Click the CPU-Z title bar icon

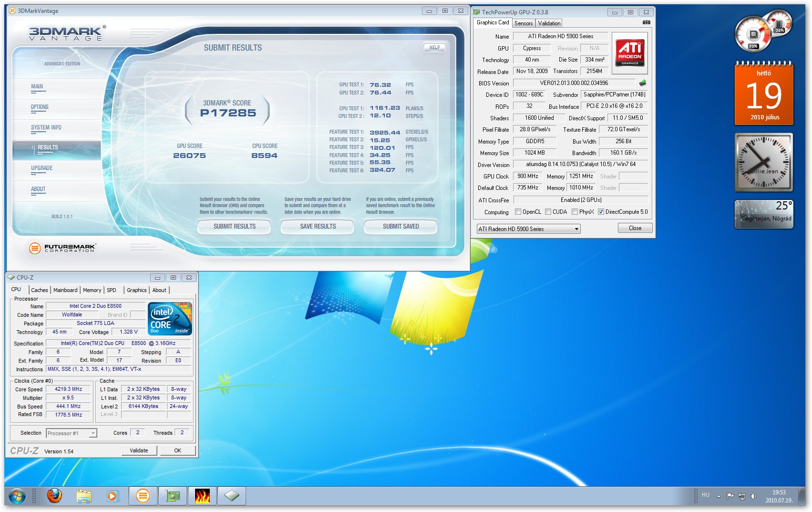coord(11,277)
